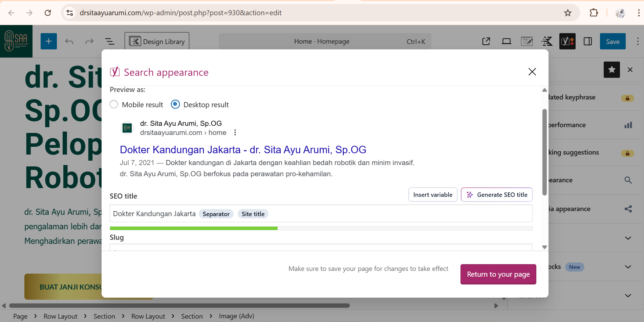Open the performance sidebar row
The width and height of the screenshot is (644, 322).
591,125
